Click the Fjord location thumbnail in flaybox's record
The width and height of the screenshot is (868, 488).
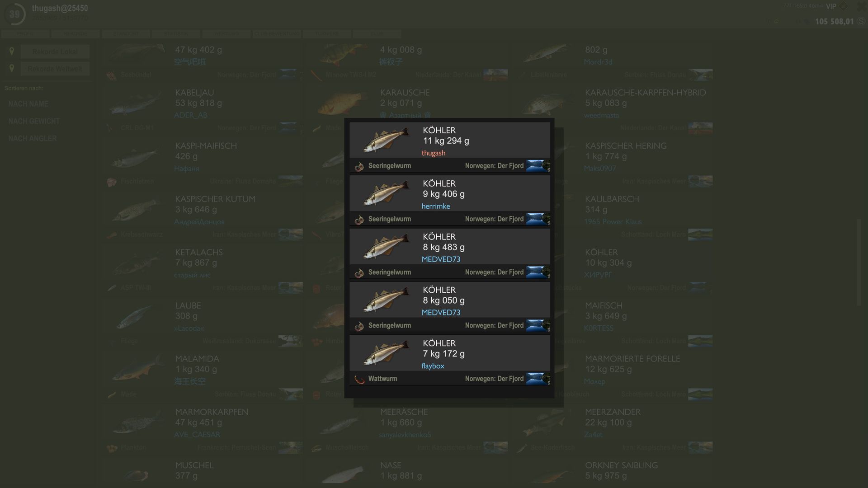coord(538,379)
